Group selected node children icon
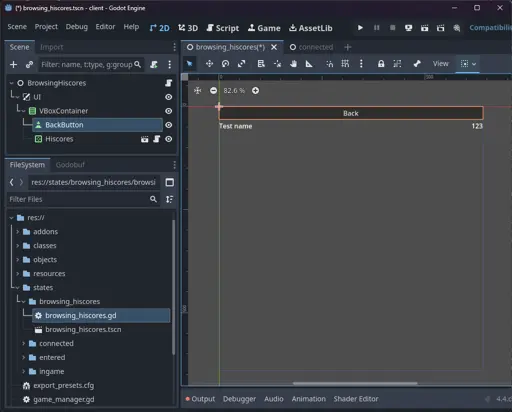This screenshot has height=412, width=512. (397, 64)
